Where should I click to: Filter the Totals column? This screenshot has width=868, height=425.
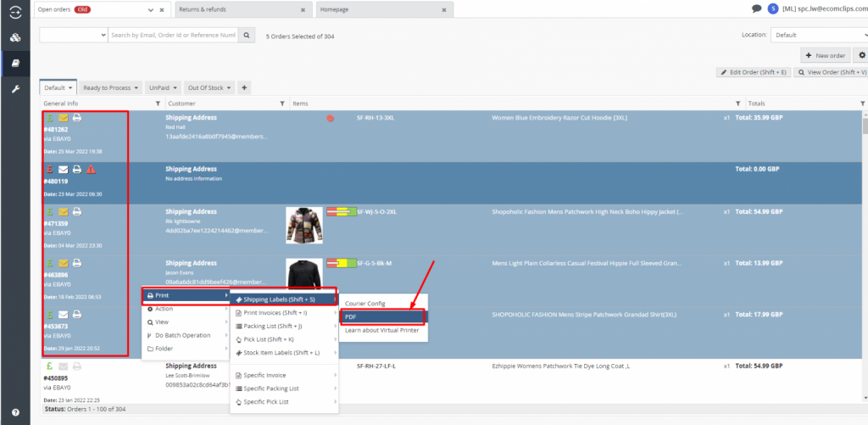point(862,103)
